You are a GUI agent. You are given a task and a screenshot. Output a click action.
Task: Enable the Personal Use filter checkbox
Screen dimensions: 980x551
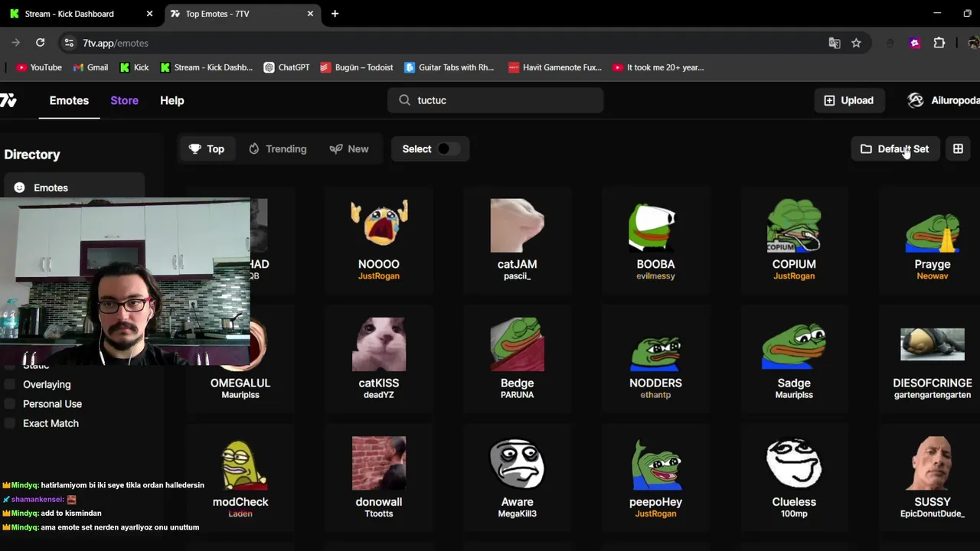pos(10,403)
